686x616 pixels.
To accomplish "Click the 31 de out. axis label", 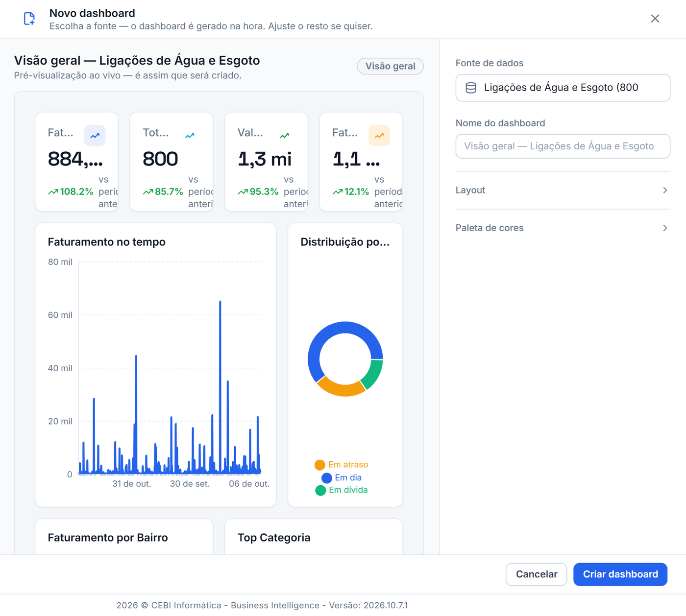I will (132, 484).
